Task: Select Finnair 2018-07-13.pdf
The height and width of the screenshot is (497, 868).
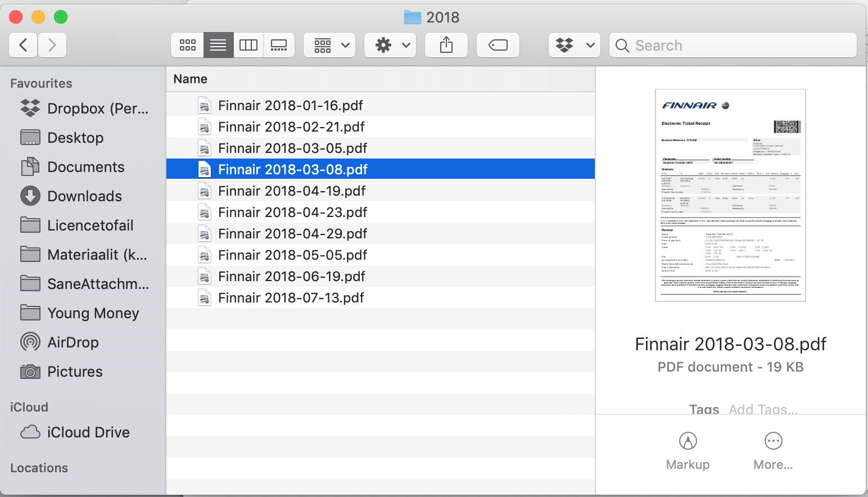Action: 381,297
